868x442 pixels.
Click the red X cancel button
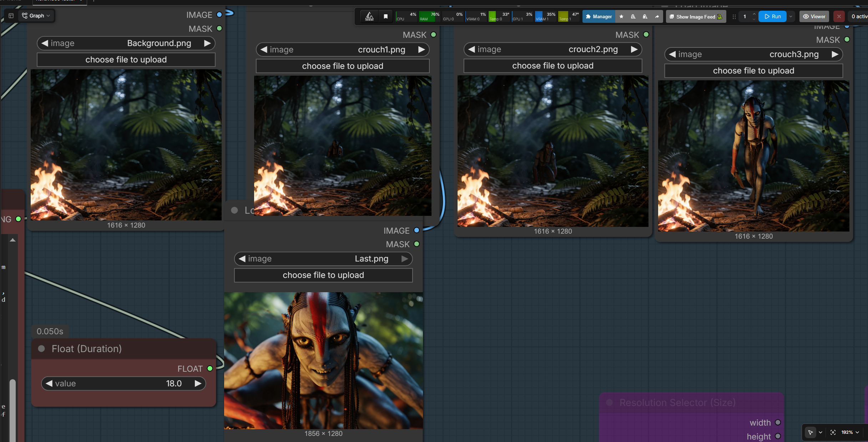pyautogui.click(x=839, y=16)
